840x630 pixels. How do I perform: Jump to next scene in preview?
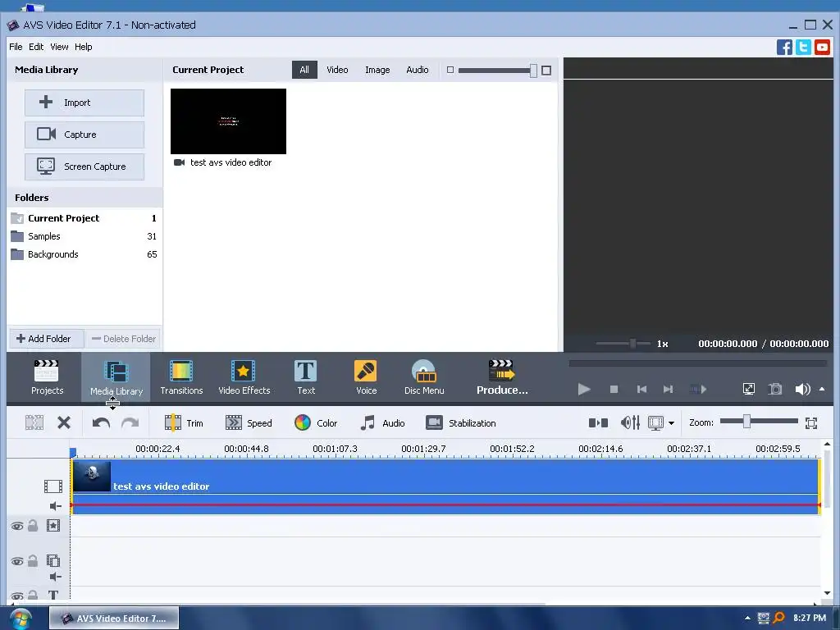(697, 389)
